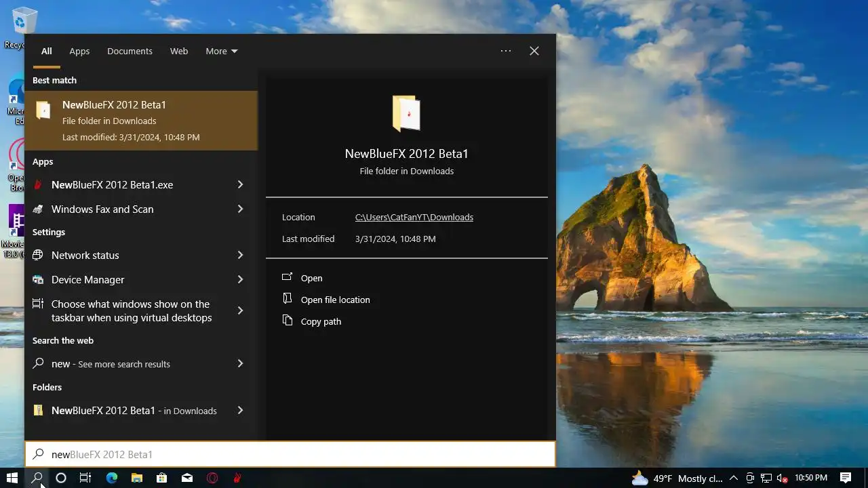Expand the 'new' web search arrow
This screenshot has height=488, width=868.
click(x=240, y=363)
